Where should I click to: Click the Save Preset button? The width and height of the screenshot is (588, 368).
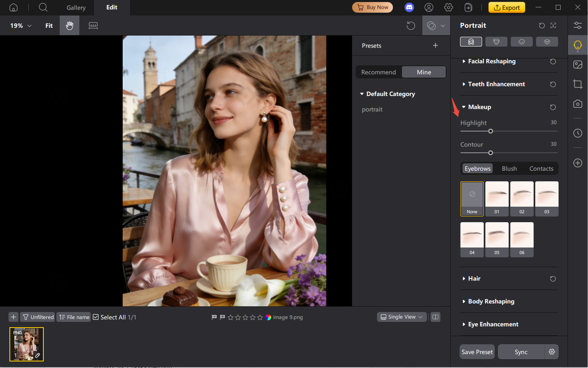tap(477, 352)
